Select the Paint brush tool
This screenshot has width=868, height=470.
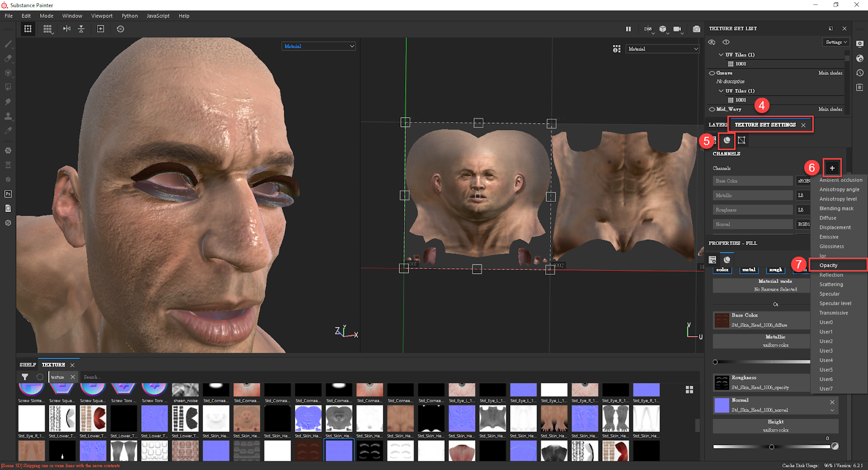coord(8,44)
